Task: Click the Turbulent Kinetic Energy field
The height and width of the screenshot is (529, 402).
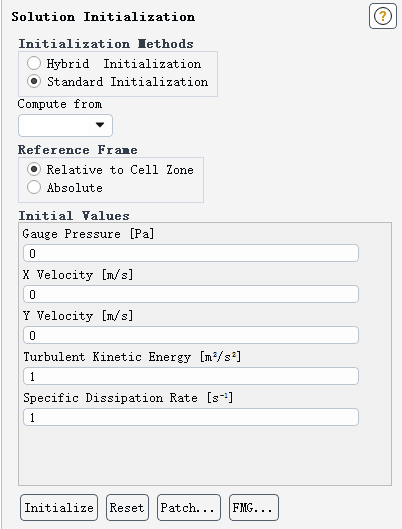Action: pyautogui.click(x=191, y=376)
